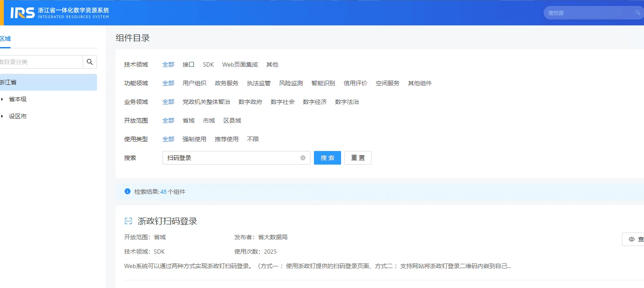Screen dimensions: 644x288
Task: Open the 浙政钉扫码登录 component title link
Action: coord(167,221)
